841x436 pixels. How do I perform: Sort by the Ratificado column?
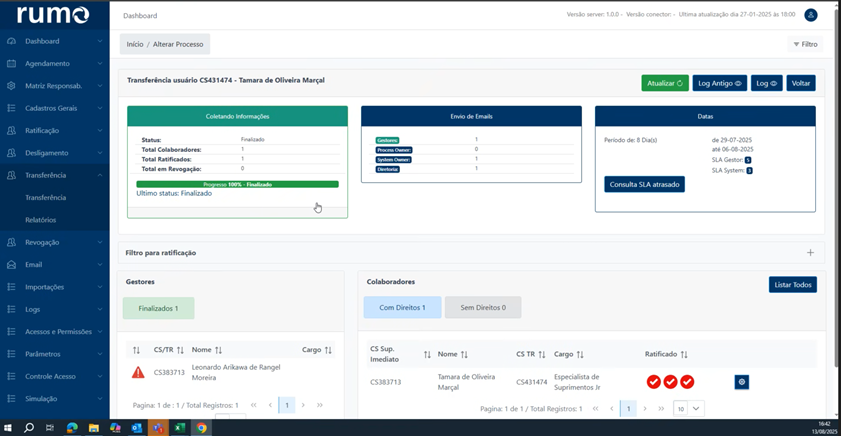684,354
